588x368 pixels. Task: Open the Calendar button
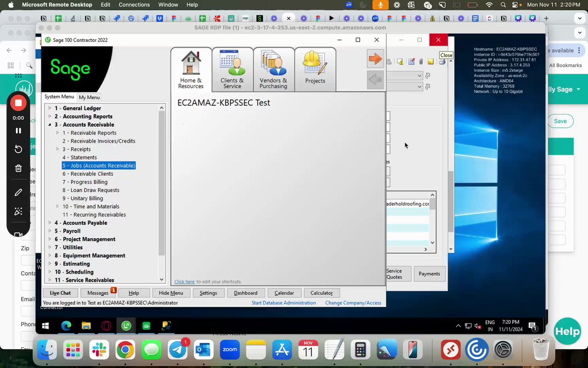point(284,293)
